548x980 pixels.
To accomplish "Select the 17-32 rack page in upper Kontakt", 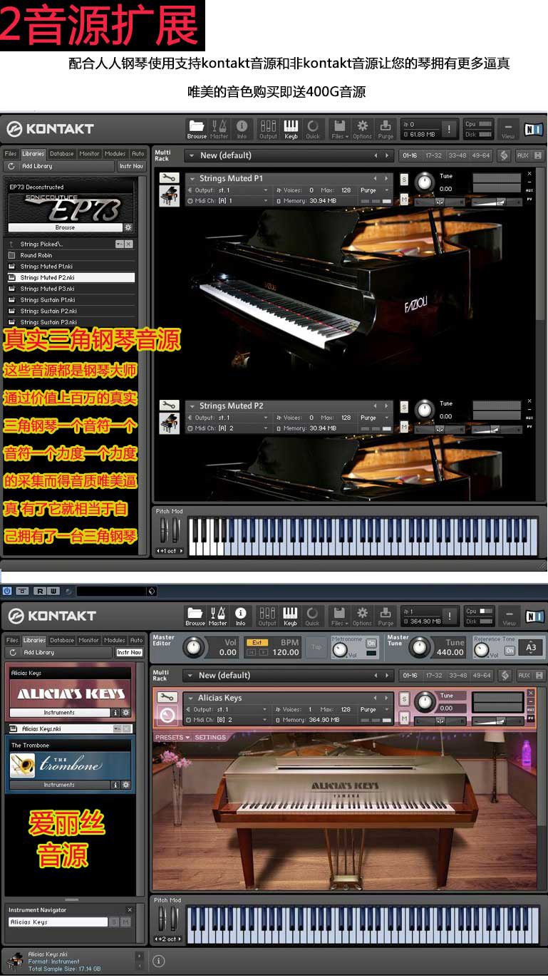I will click(433, 155).
